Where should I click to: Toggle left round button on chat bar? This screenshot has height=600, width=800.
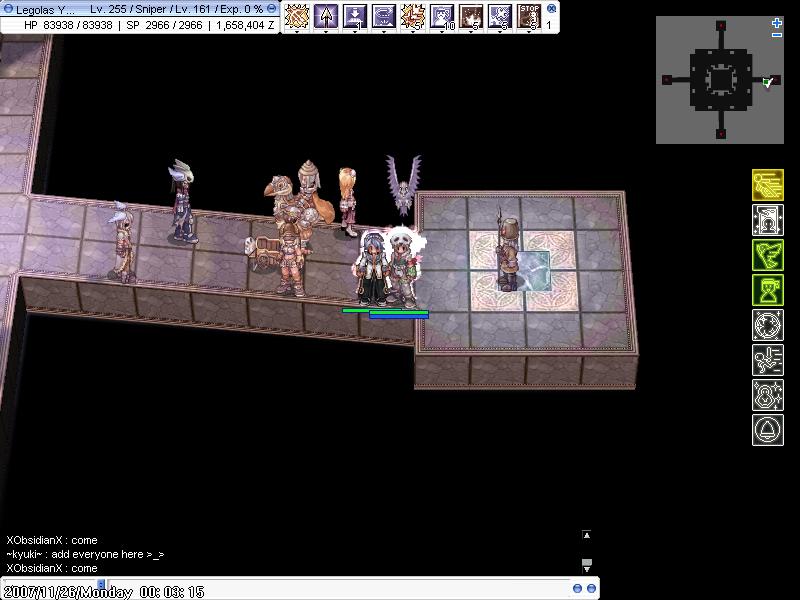tap(576, 589)
